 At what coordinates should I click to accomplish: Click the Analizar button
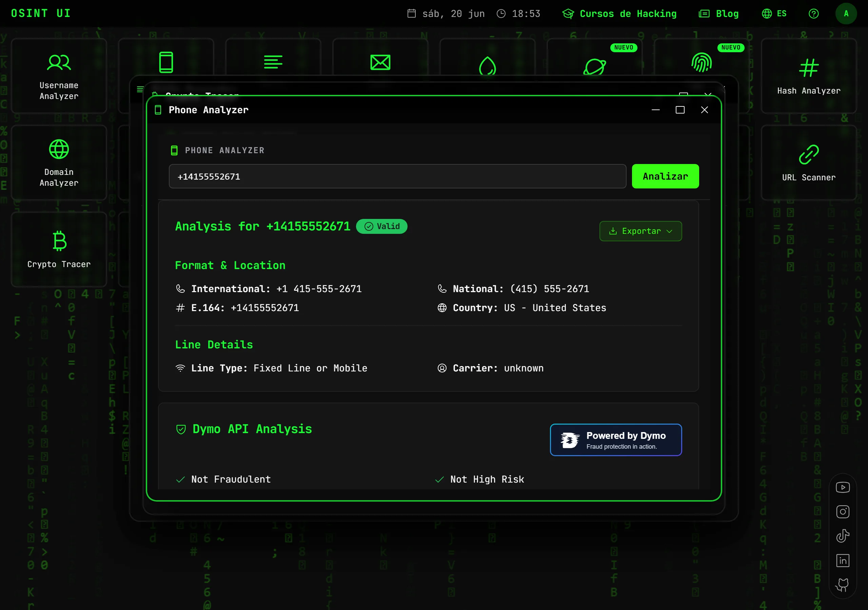pyautogui.click(x=665, y=176)
